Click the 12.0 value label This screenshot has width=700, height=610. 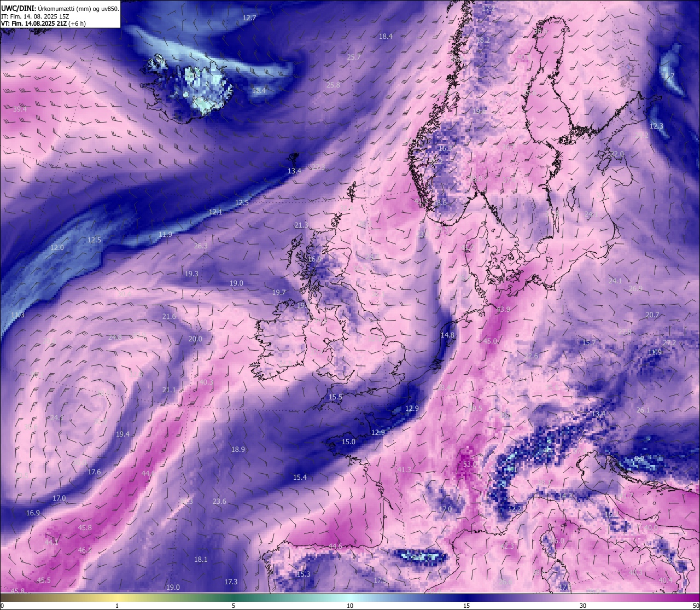click(x=57, y=247)
